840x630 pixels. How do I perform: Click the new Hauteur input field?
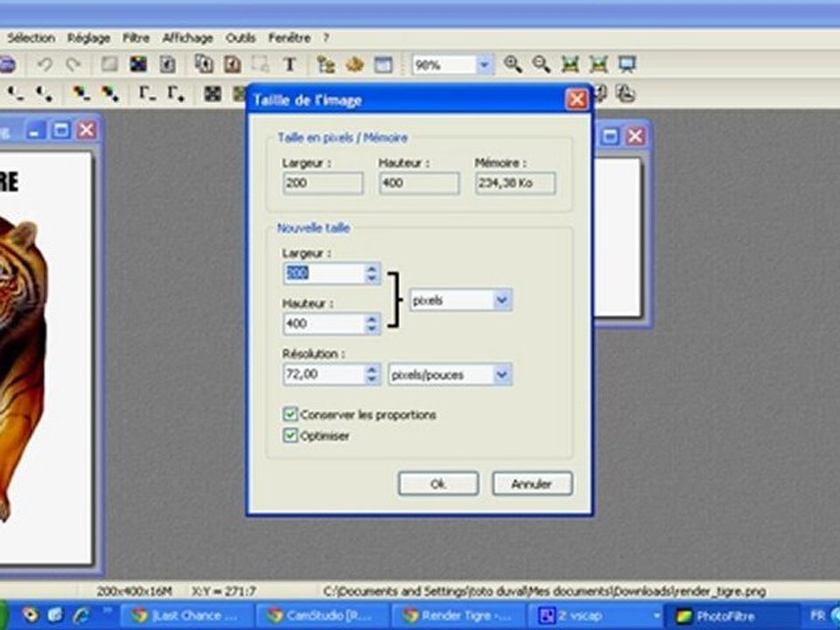324,324
